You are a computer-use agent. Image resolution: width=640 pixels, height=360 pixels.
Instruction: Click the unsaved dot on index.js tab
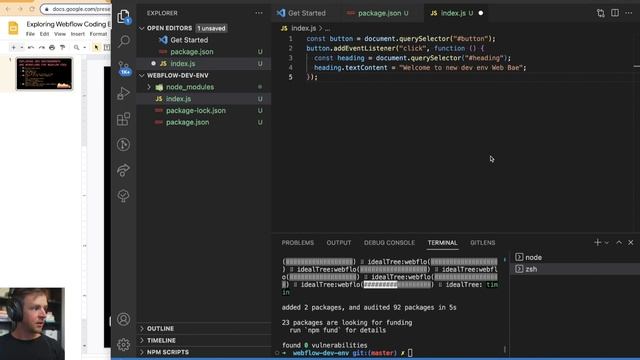point(481,13)
